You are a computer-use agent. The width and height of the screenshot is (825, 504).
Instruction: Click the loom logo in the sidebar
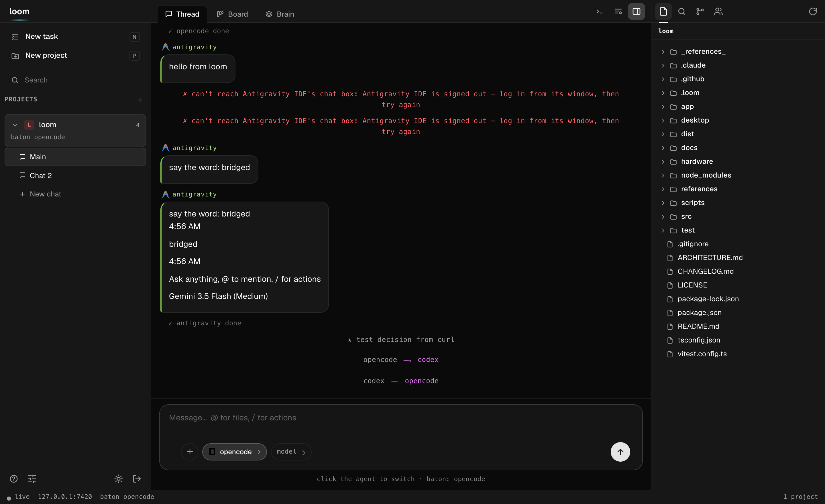click(19, 12)
